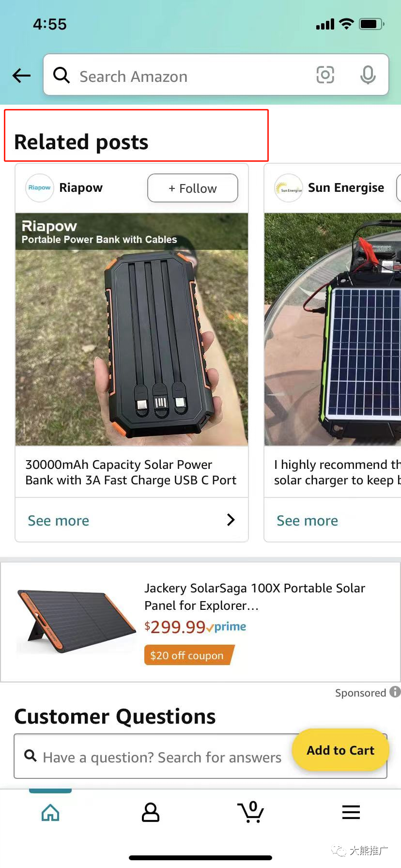This screenshot has width=401, height=868.
Task: Tap the $20 off coupon badge
Action: coord(187,655)
